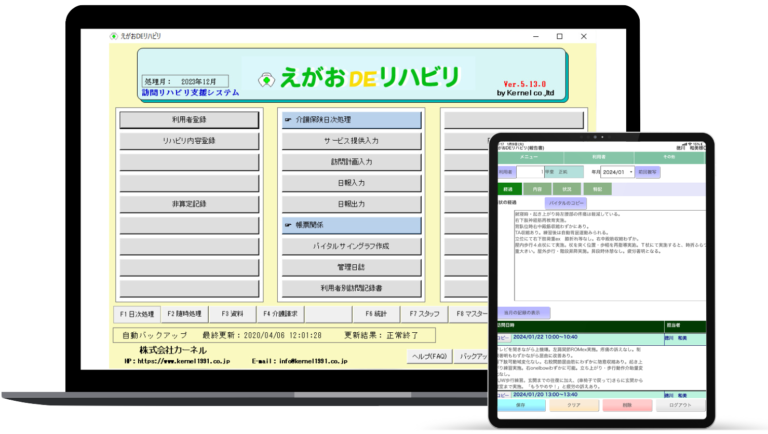This screenshot has width=768, height=434.
Task: Tap the 当月の記録の表示 button on the tablet
Action: click(524, 313)
